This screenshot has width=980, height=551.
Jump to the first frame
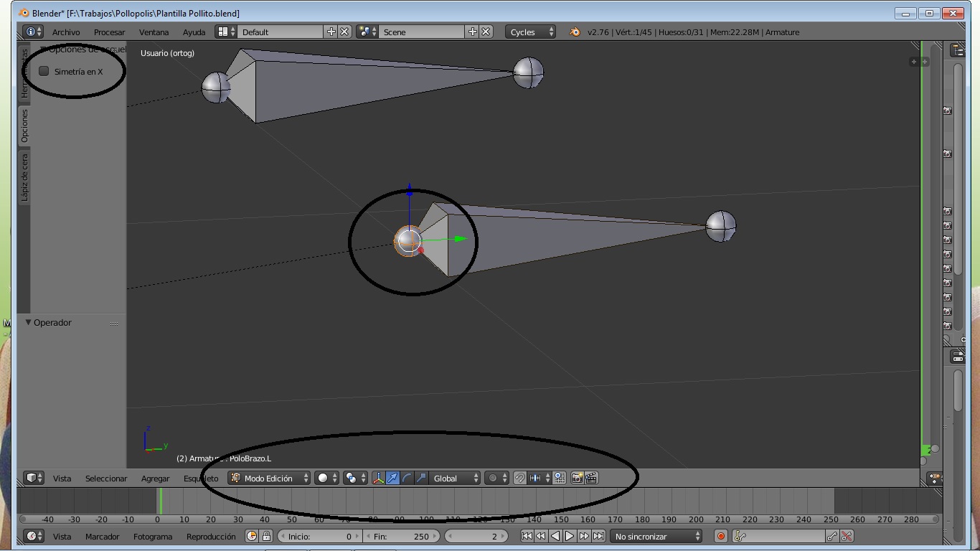coord(527,536)
